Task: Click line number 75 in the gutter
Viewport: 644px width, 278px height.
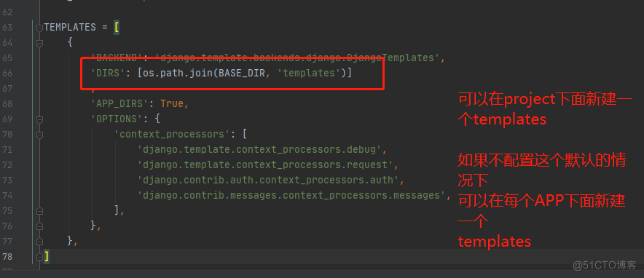Action: tap(7, 211)
